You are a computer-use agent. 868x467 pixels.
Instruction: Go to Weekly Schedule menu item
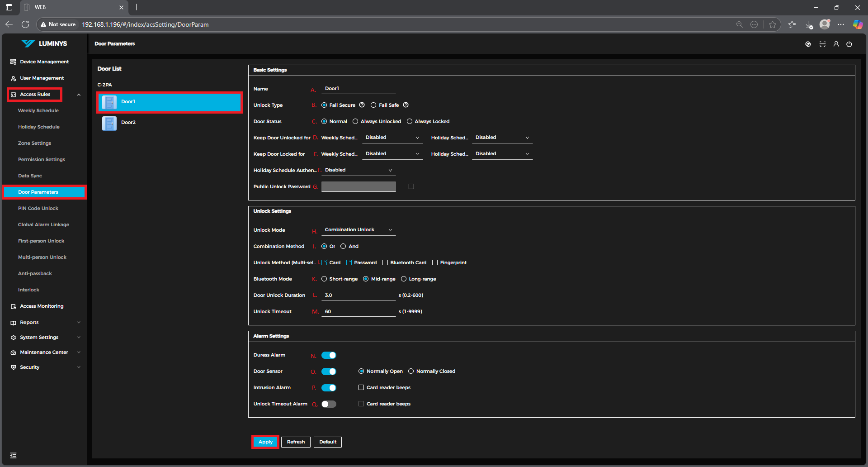click(x=38, y=110)
